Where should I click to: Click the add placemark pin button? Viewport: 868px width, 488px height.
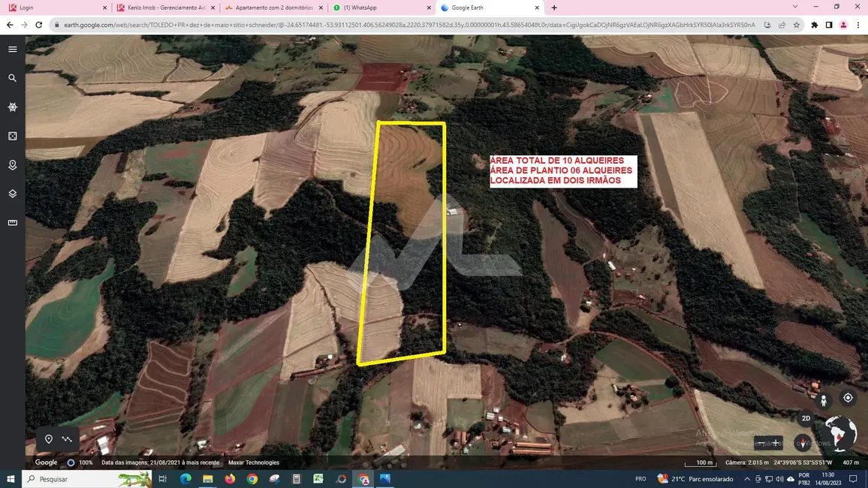49,439
